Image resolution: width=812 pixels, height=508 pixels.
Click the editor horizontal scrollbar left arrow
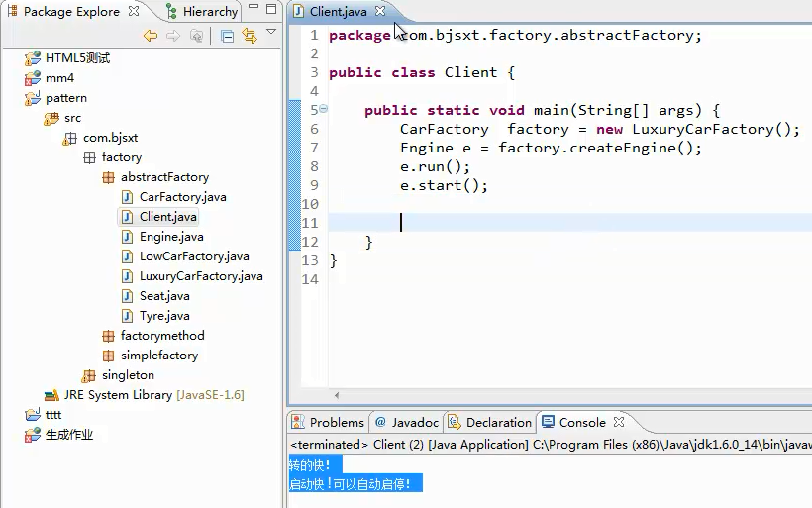point(337,394)
